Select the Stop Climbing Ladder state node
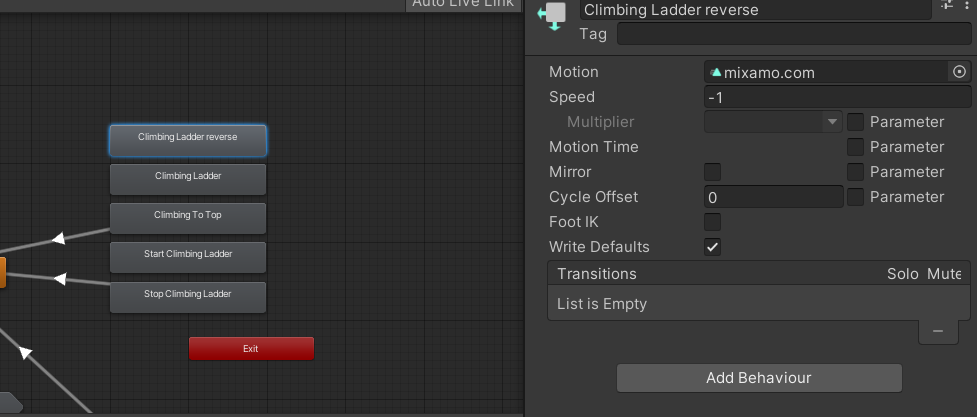Screen dimensions: 977x417 [188, 295]
